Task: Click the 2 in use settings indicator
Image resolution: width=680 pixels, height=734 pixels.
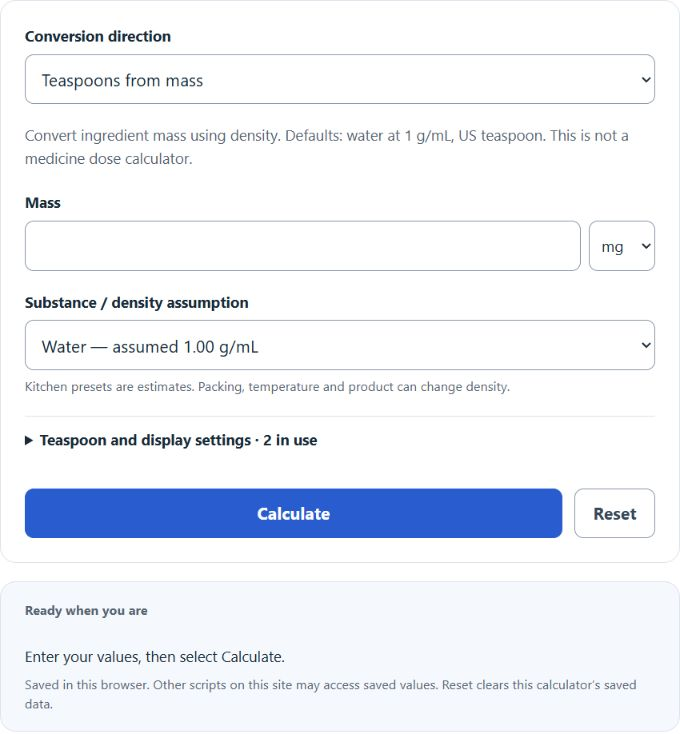Action: (290, 440)
